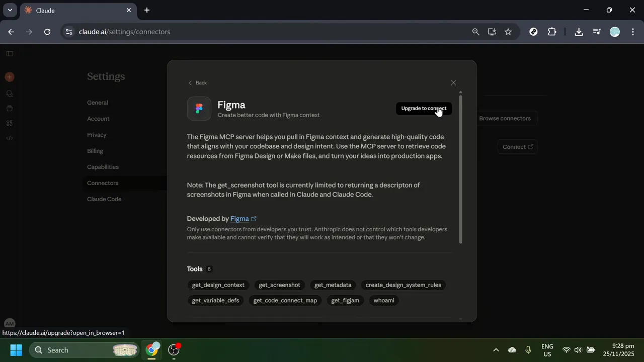The width and height of the screenshot is (644, 362).
Task: Select get_design_context tool chip
Action: coord(218,285)
